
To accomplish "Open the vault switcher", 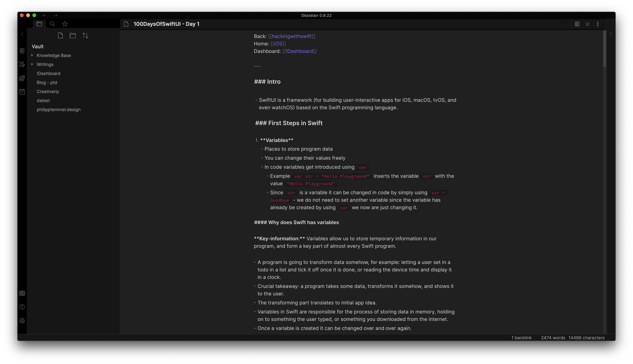I will pos(22,293).
